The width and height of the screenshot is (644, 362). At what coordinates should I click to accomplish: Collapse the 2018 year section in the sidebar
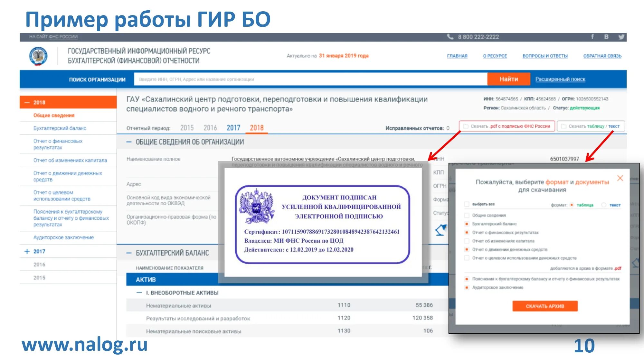point(27,102)
